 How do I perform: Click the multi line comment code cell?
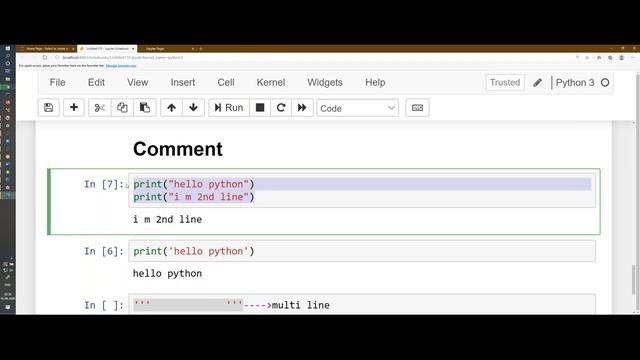coord(362,304)
